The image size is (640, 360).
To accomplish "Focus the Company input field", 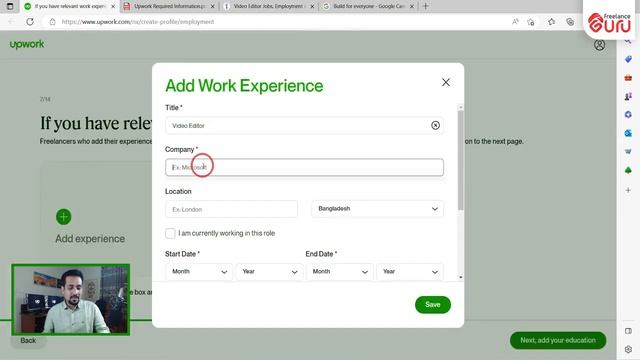I will coord(304,167).
